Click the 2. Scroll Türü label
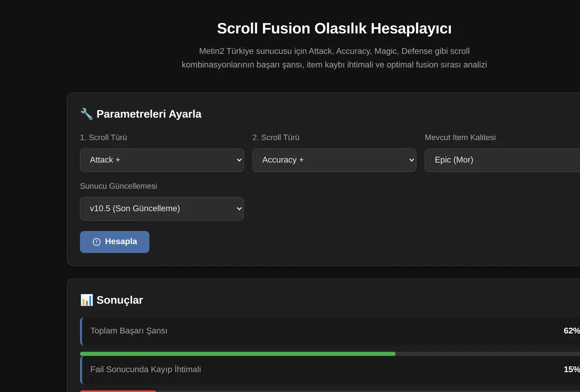 275,137
